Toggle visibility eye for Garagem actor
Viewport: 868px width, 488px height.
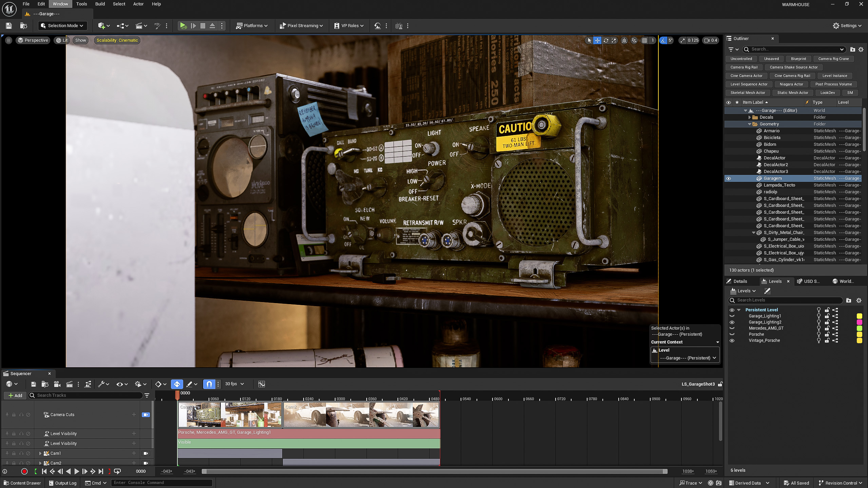[x=728, y=178]
